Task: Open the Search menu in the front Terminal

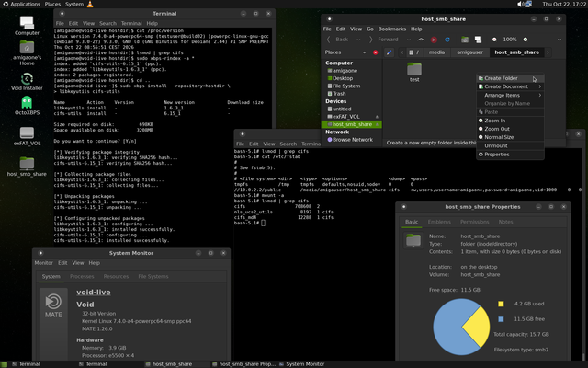Action: [x=288, y=144]
